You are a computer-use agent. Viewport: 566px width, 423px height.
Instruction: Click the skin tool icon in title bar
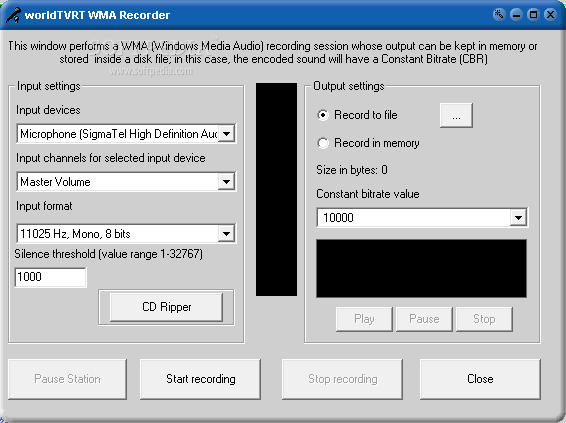point(499,15)
